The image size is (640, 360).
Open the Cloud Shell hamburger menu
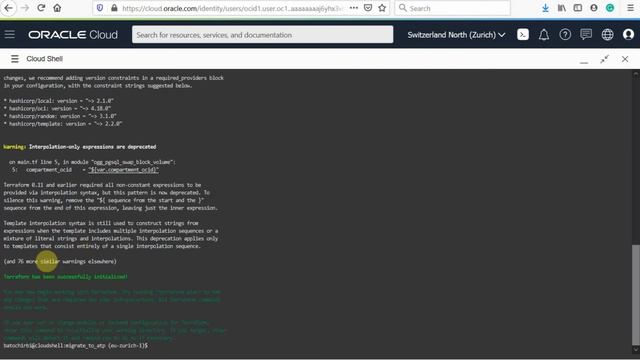(15, 59)
